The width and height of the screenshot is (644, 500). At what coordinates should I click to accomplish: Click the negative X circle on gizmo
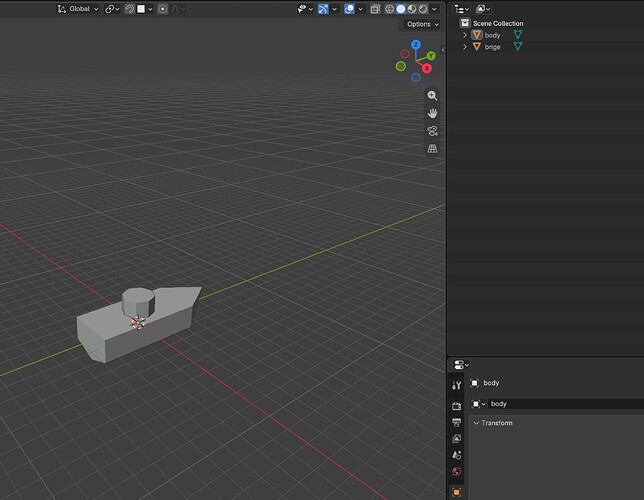pyautogui.click(x=405, y=53)
